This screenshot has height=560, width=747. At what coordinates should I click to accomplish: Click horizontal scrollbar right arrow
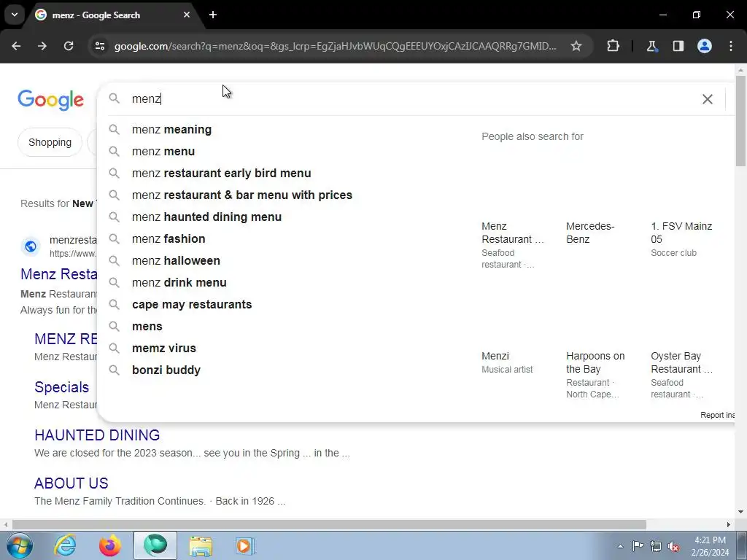(728, 524)
